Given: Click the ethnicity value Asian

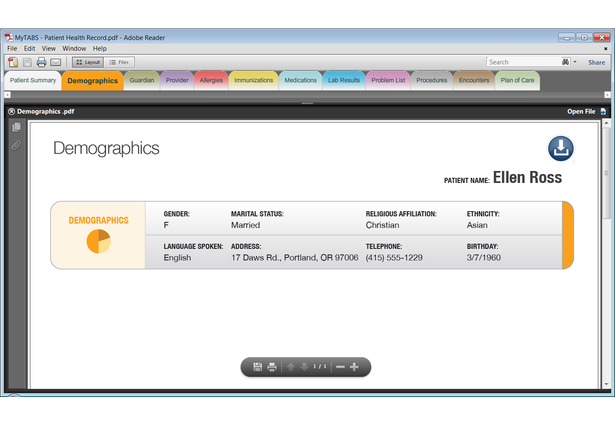Looking at the screenshot, I should pos(477,225).
